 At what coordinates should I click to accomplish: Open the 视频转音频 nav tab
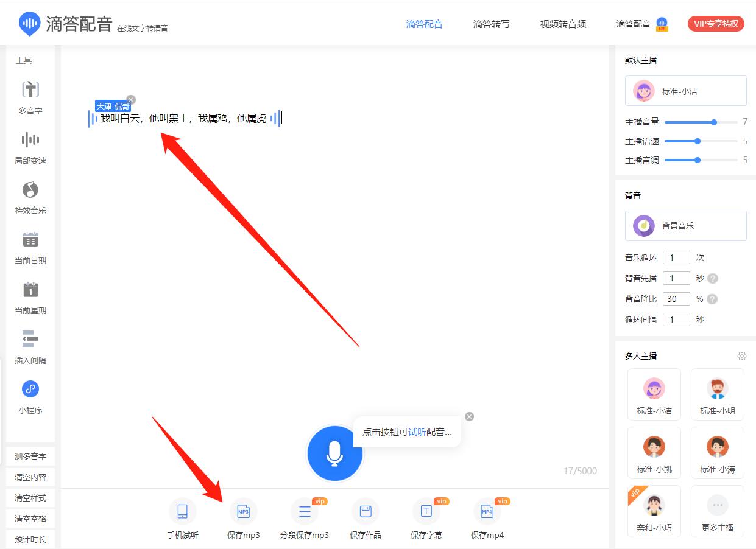pos(563,24)
